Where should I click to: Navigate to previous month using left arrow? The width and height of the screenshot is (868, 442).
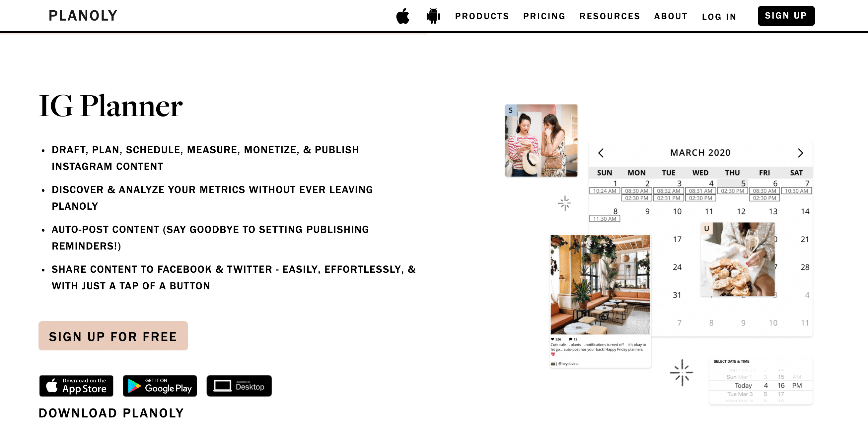[600, 152]
